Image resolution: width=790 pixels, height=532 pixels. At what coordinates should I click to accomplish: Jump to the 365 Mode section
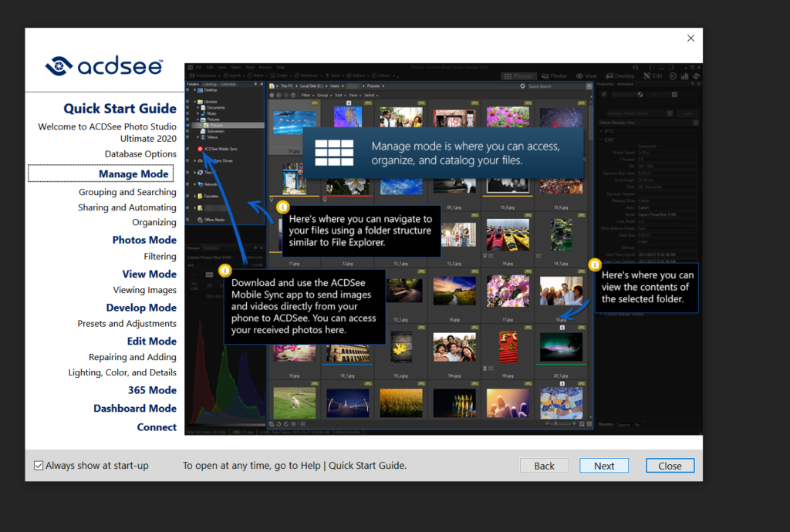point(153,390)
